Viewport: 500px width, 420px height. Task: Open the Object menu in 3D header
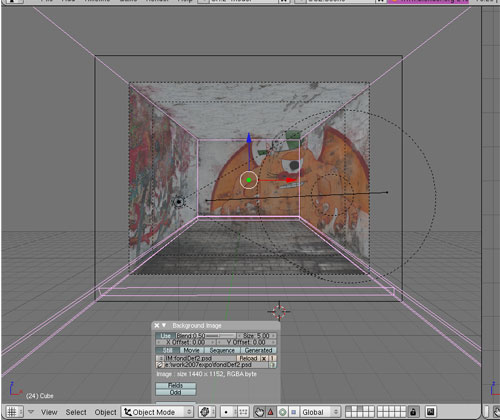(105, 412)
